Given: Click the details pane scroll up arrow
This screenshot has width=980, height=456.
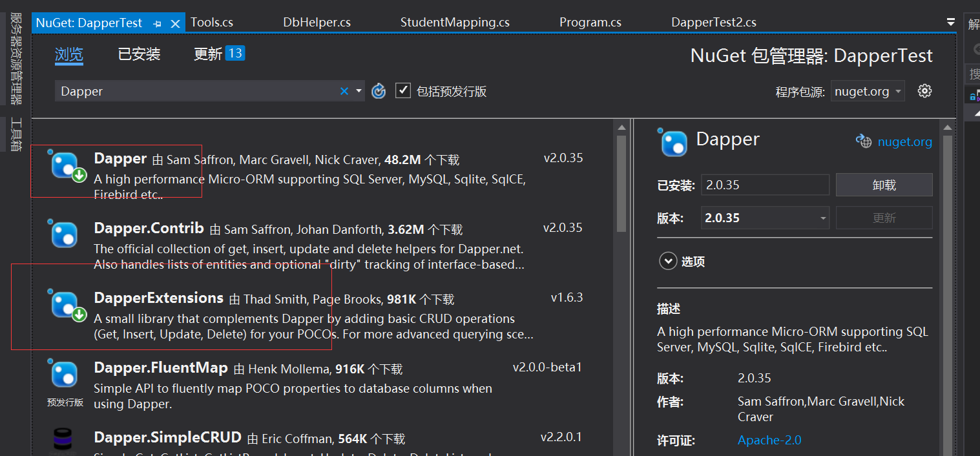Looking at the screenshot, I should (x=947, y=127).
